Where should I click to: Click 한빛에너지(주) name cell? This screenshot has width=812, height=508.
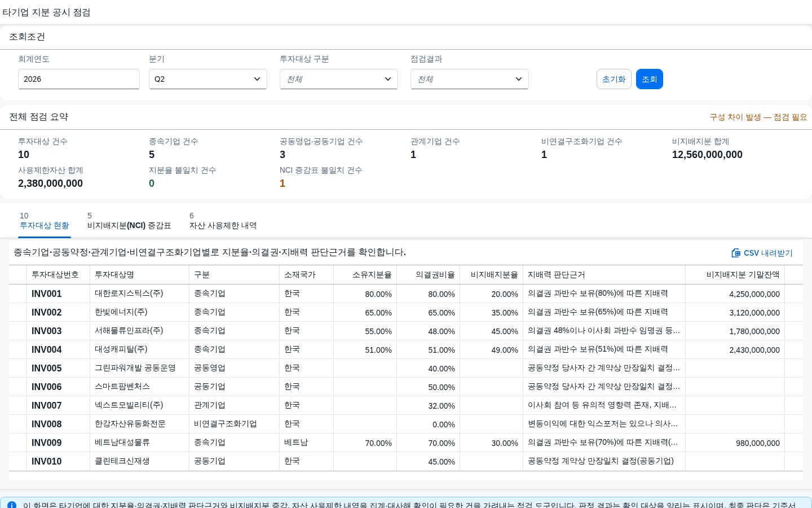click(140, 312)
